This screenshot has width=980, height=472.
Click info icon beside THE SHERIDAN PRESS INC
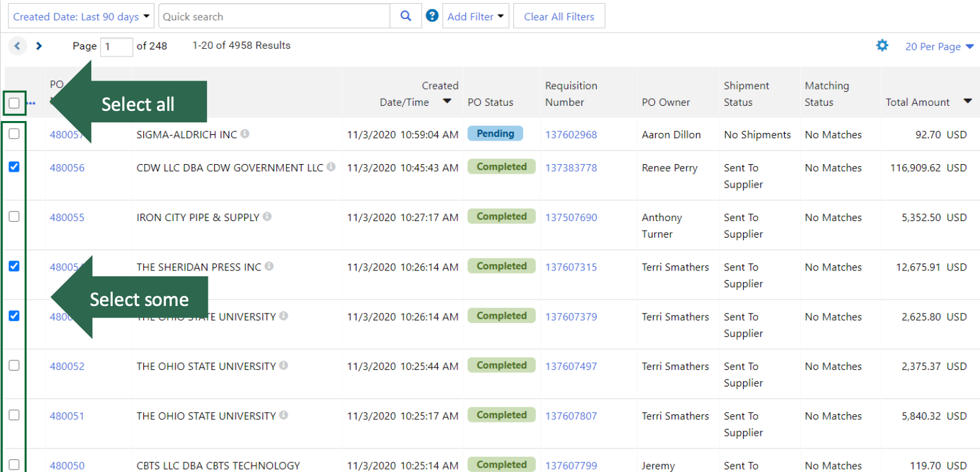coord(269,267)
